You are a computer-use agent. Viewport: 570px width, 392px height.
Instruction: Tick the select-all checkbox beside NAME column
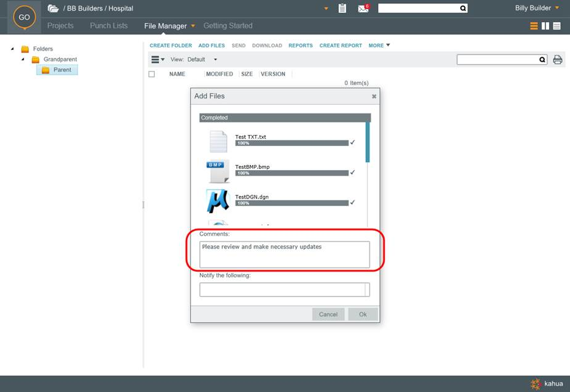tap(152, 74)
